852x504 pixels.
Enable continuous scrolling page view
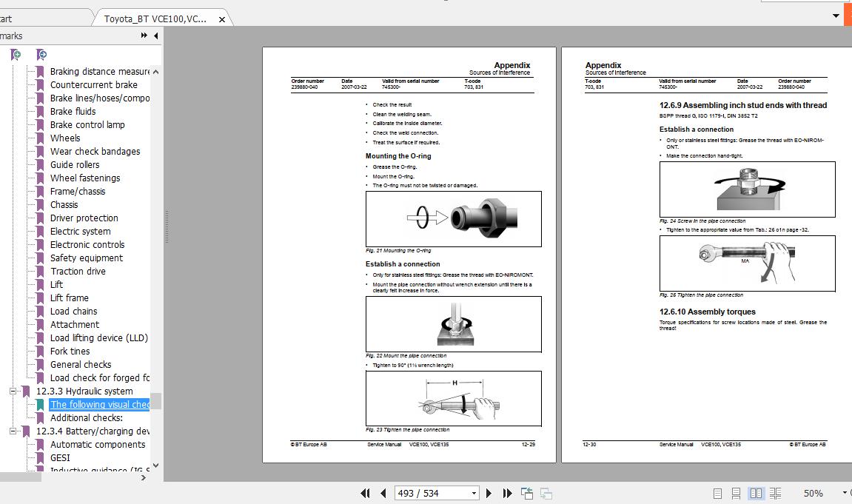point(737,493)
